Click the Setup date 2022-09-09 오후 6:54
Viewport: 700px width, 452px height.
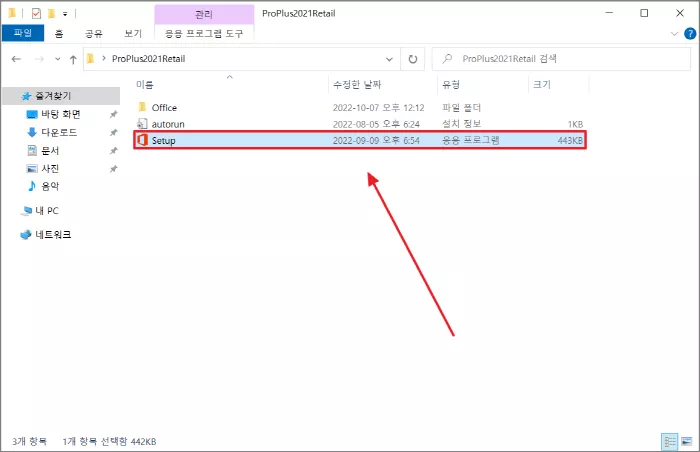coord(376,141)
